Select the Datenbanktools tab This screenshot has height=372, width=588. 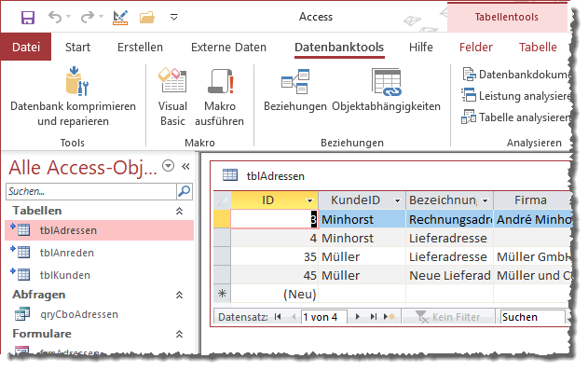click(x=339, y=47)
